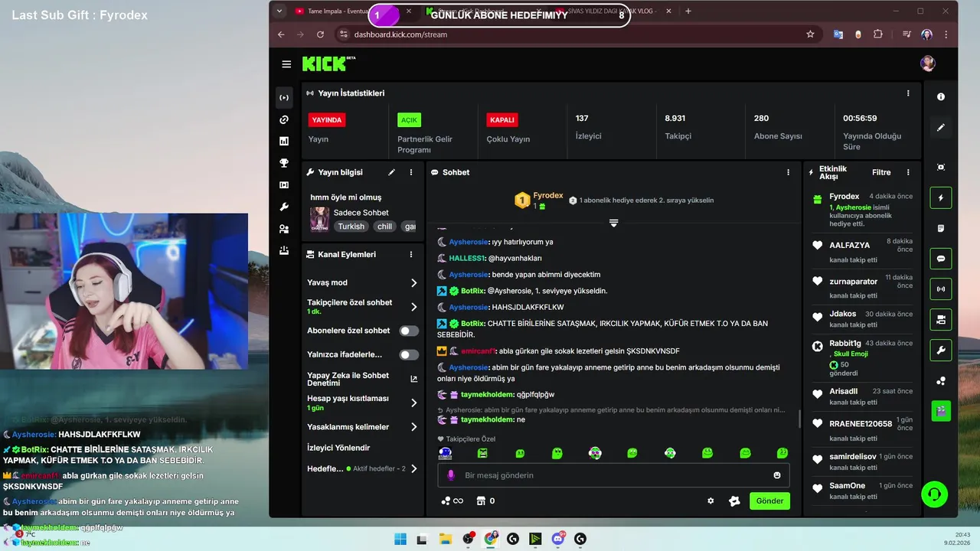Open Yayın İstatistikleri three-dot menu
Viewport: 980px width, 551px height.
(x=908, y=93)
